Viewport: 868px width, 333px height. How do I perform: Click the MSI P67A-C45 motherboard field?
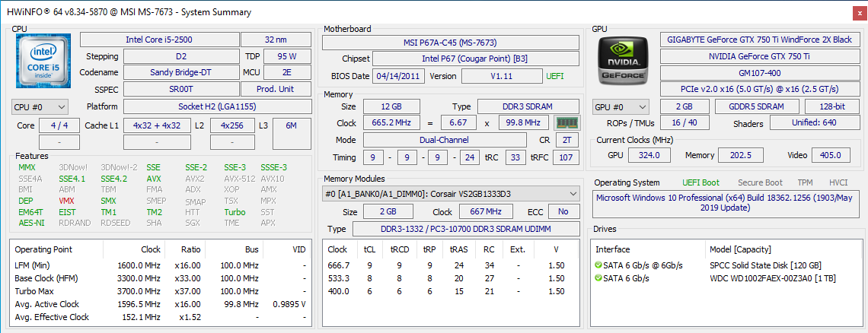pos(449,43)
